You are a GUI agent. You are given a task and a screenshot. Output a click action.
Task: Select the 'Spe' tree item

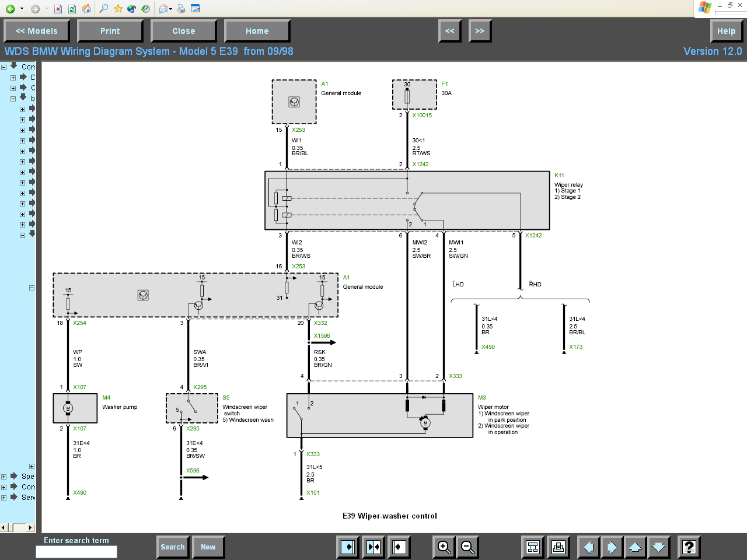tap(28, 477)
